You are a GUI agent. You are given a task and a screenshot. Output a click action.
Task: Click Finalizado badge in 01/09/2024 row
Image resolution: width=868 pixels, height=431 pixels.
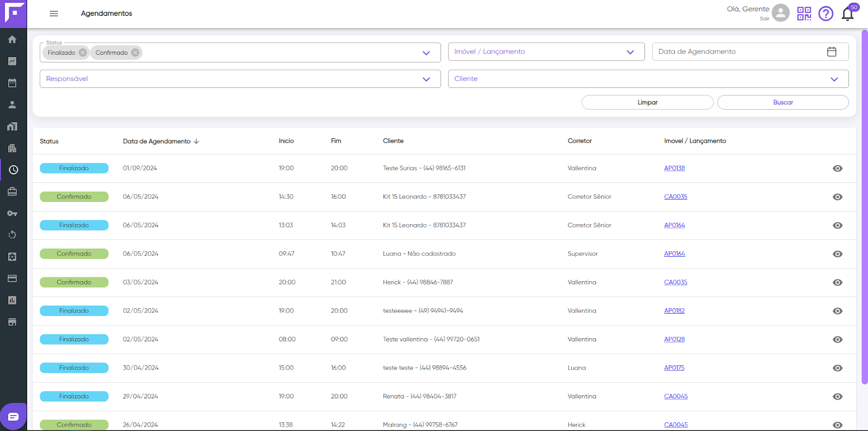point(74,168)
